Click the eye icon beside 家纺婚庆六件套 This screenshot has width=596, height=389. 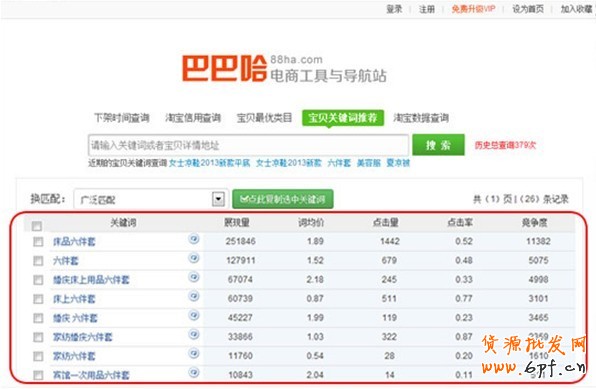(x=194, y=334)
